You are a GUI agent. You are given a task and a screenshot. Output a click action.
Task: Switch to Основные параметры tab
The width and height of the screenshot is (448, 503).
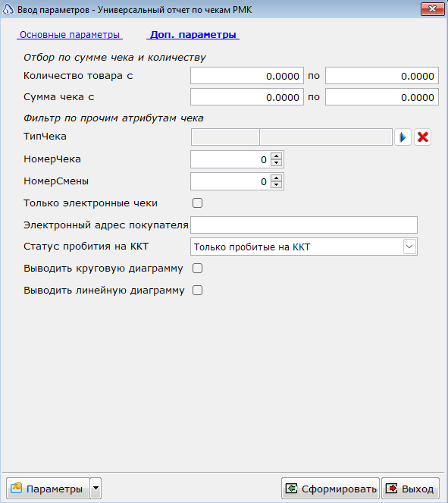[70, 35]
